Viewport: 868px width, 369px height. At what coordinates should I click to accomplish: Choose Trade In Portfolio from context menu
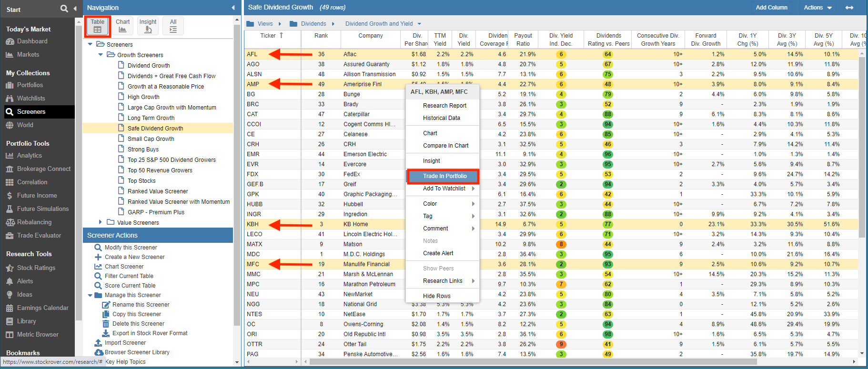(443, 176)
